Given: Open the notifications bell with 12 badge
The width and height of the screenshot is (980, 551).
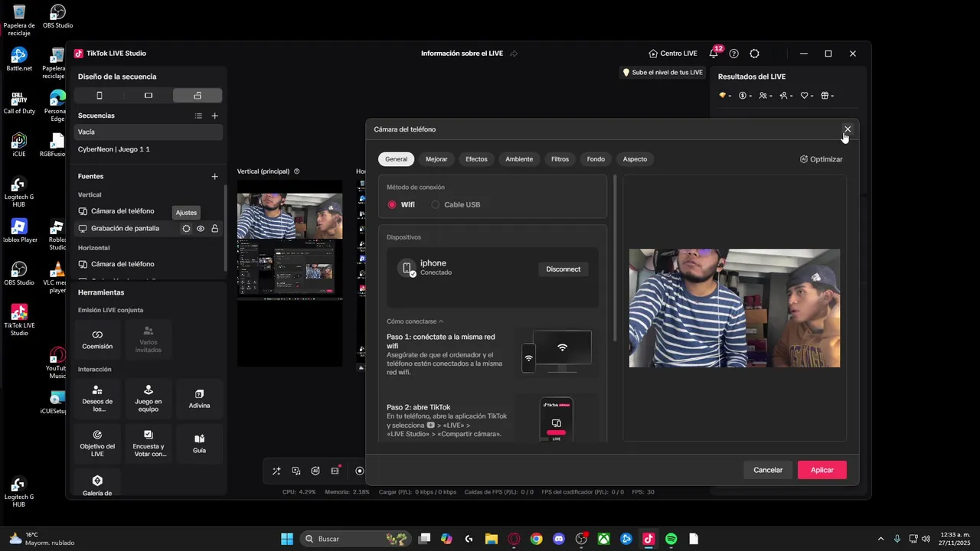Looking at the screenshot, I should (x=714, y=54).
